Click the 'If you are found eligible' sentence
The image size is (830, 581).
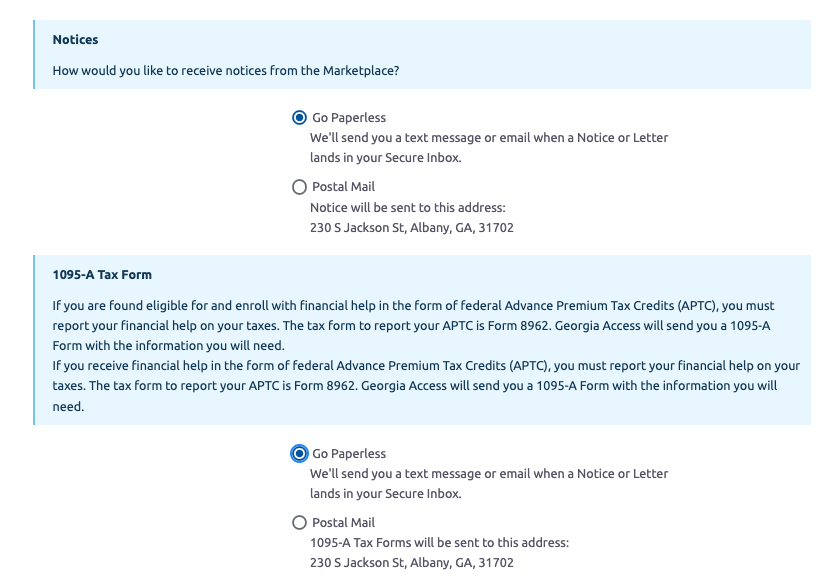[413, 325]
